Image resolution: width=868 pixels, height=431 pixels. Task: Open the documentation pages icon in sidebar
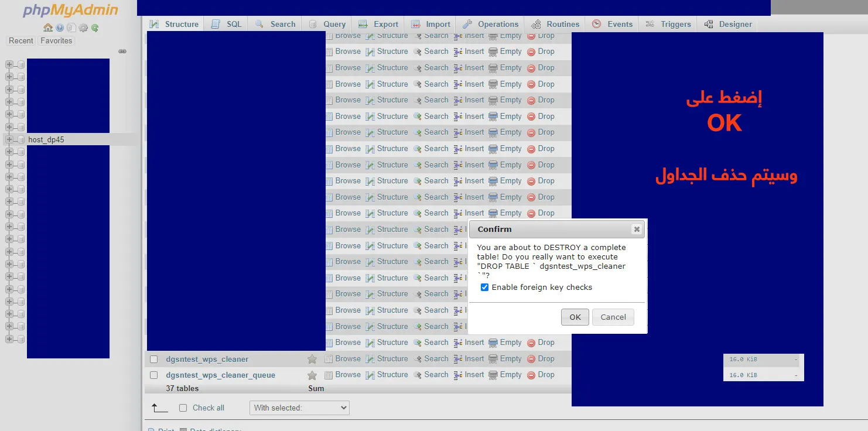(x=71, y=28)
